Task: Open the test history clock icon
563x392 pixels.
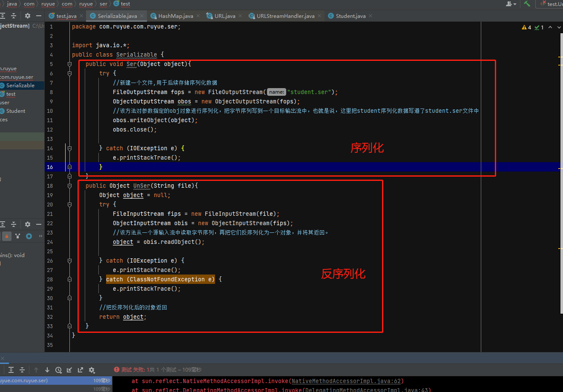Action: (58, 370)
